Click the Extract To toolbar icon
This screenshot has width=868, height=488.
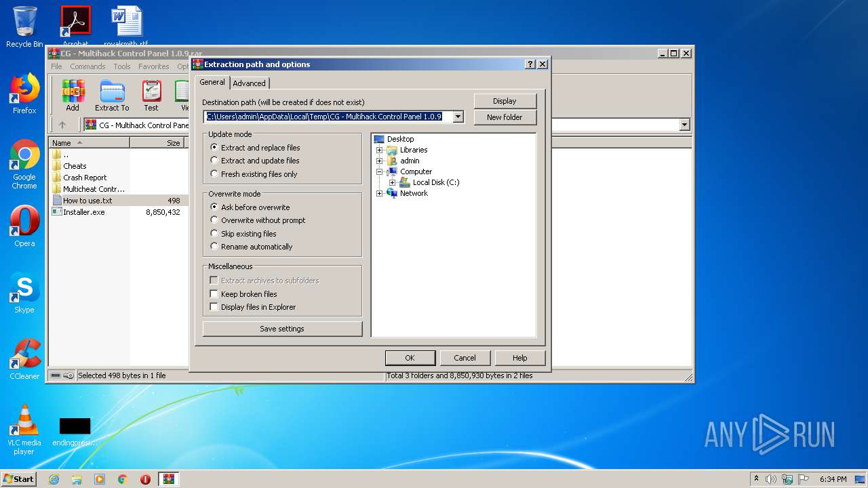(112, 96)
